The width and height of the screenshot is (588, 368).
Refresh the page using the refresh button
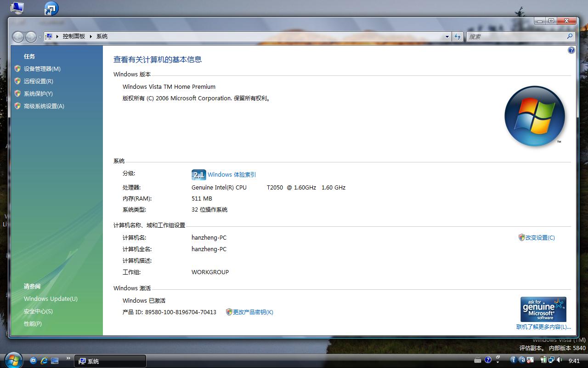(458, 36)
